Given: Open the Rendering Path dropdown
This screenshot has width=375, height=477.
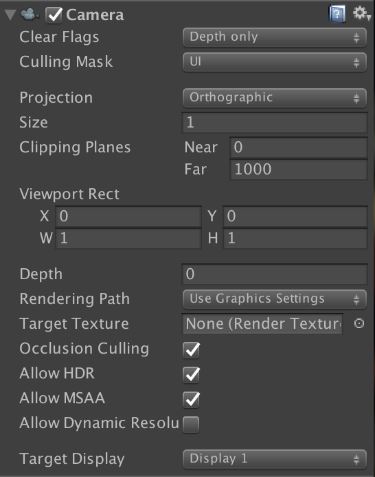Looking at the screenshot, I should coord(275,299).
